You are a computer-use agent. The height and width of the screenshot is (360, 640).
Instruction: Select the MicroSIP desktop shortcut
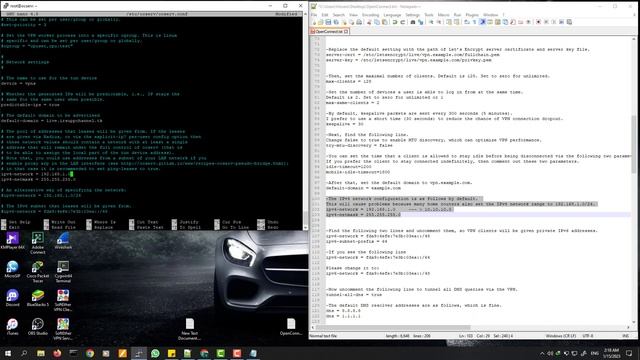12,269
